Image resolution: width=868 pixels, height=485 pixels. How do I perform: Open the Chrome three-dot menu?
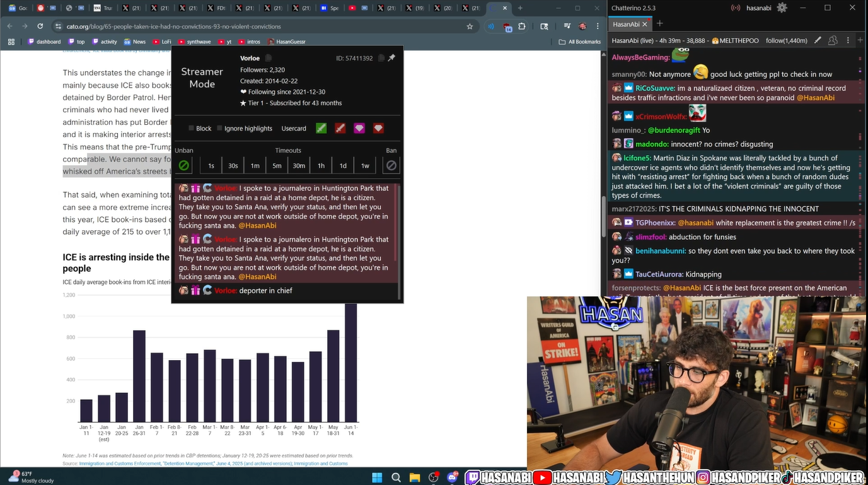[x=598, y=26]
